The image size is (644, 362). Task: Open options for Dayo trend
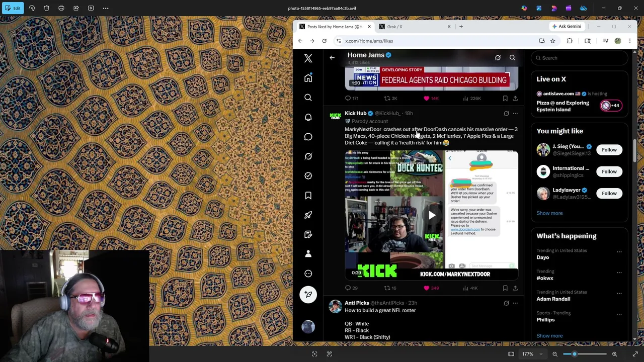tap(619, 252)
